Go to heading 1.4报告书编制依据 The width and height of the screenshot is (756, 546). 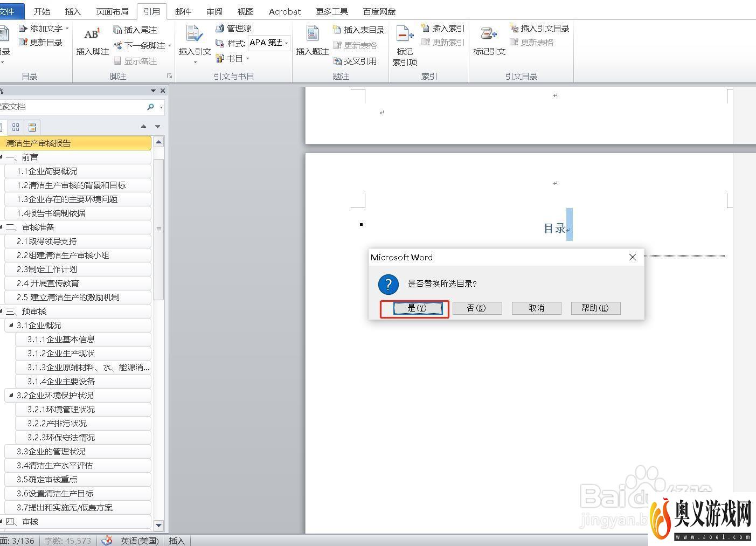78,213
